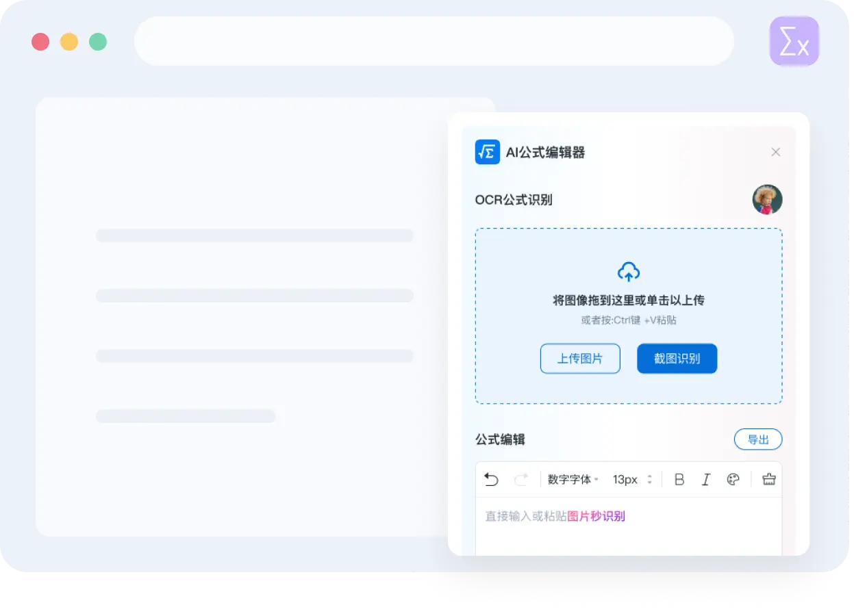Click the redo arrow in formula toolbar
Viewport: 854px width, 616px height.
coord(521,479)
